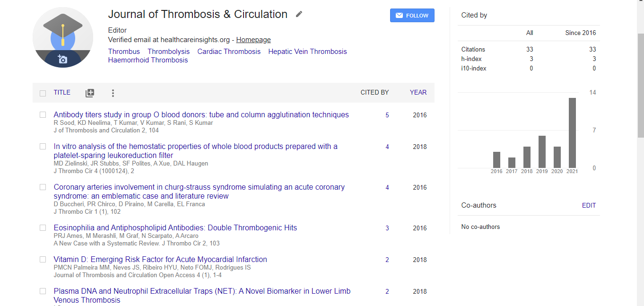The width and height of the screenshot is (644, 306).
Task: Select checkbox for Vitamin D article
Action: [43, 260]
